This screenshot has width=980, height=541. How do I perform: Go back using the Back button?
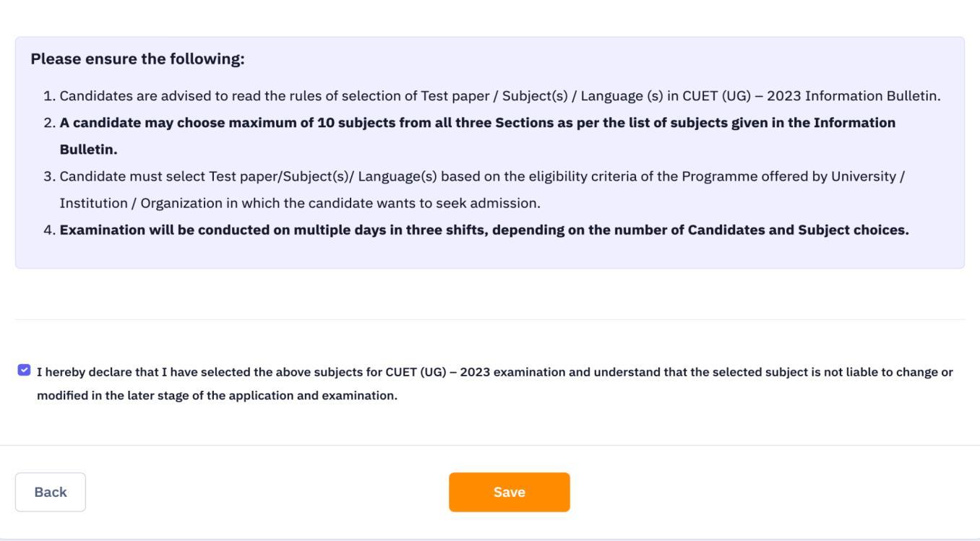pos(51,492)
